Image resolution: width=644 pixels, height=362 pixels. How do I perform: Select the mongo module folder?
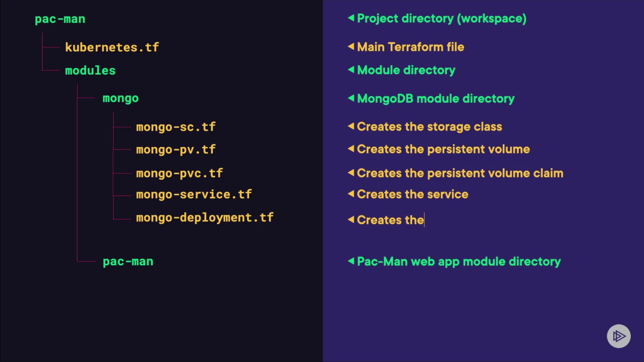point(120,98)
